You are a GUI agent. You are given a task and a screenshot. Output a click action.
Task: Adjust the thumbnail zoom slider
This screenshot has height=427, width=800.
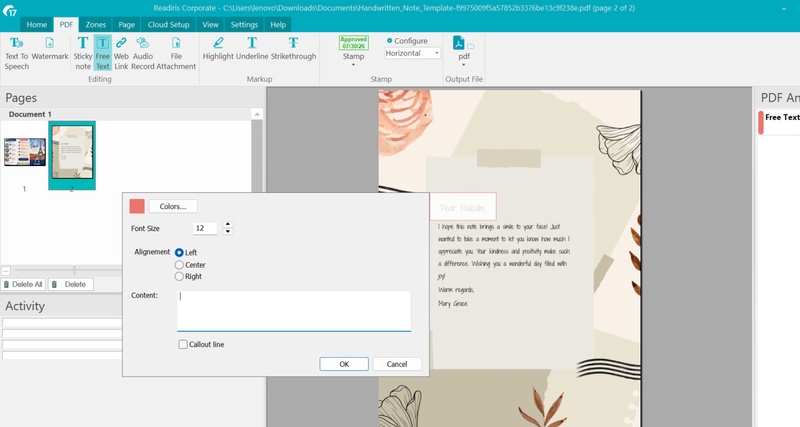[74, 270]
